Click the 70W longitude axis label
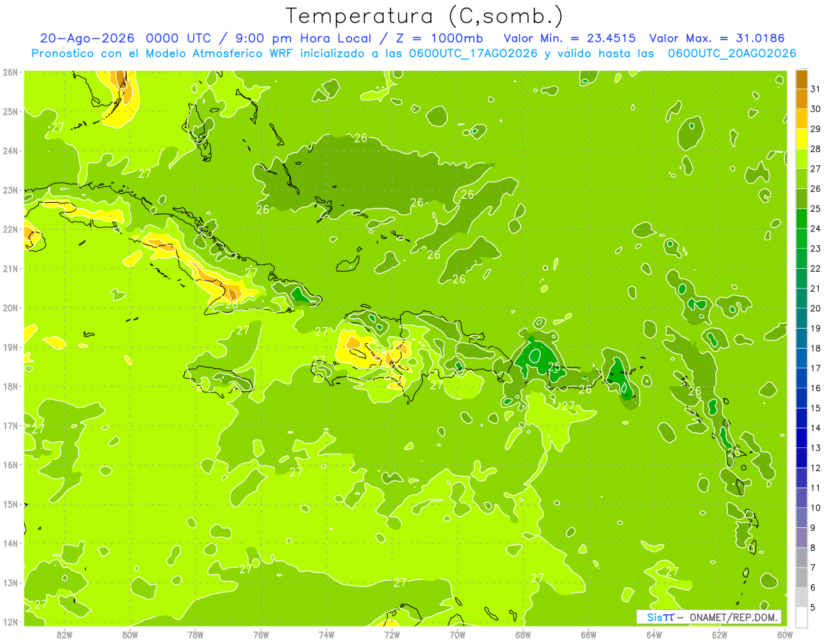The height and width of the screenshot is (644, 834). [x=457, y=634]
